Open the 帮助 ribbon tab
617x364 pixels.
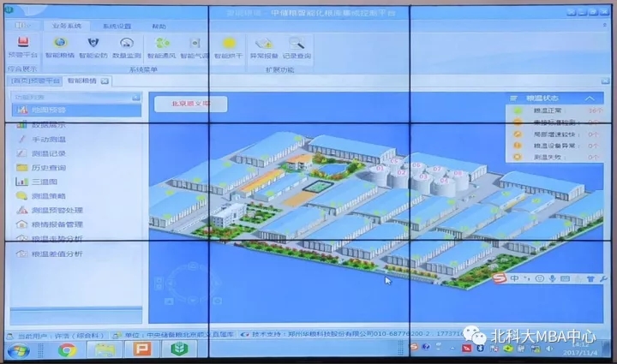(x=159, y=26)
